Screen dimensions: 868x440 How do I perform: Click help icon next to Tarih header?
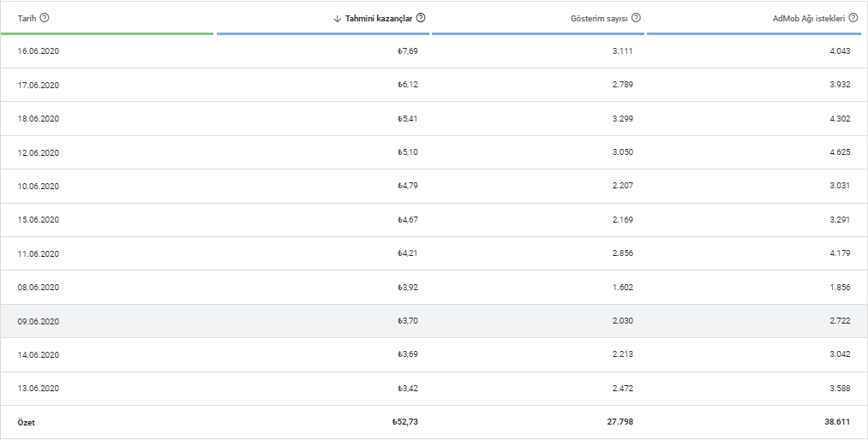(45, 17)
